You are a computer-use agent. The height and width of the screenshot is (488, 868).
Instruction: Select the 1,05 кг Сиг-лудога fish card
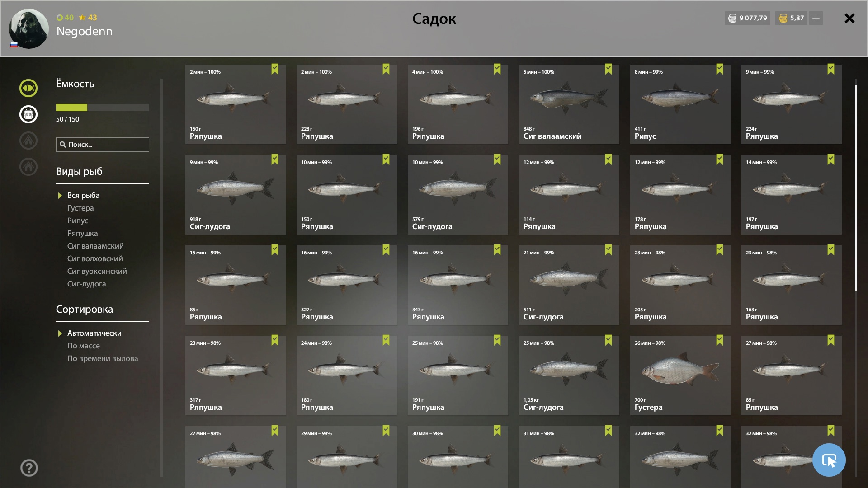coord(569,375)
